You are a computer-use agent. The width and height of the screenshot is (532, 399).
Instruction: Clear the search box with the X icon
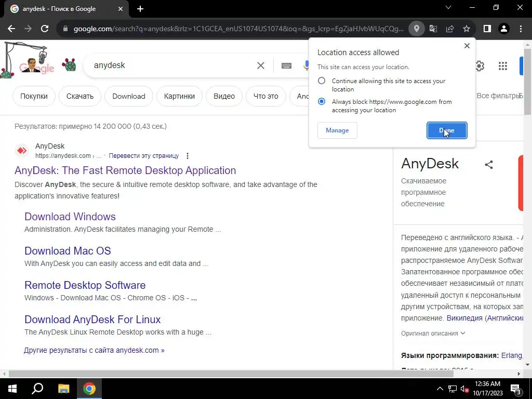pos(261,65)
